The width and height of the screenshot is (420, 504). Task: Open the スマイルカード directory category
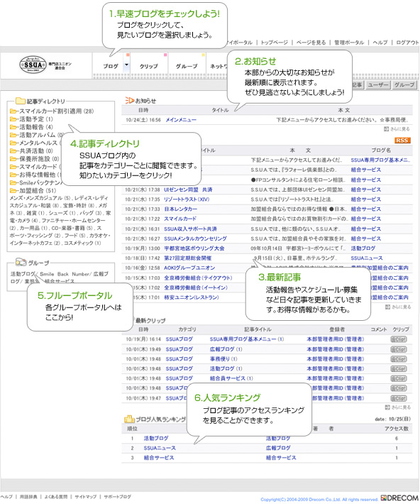coord(38,167)
